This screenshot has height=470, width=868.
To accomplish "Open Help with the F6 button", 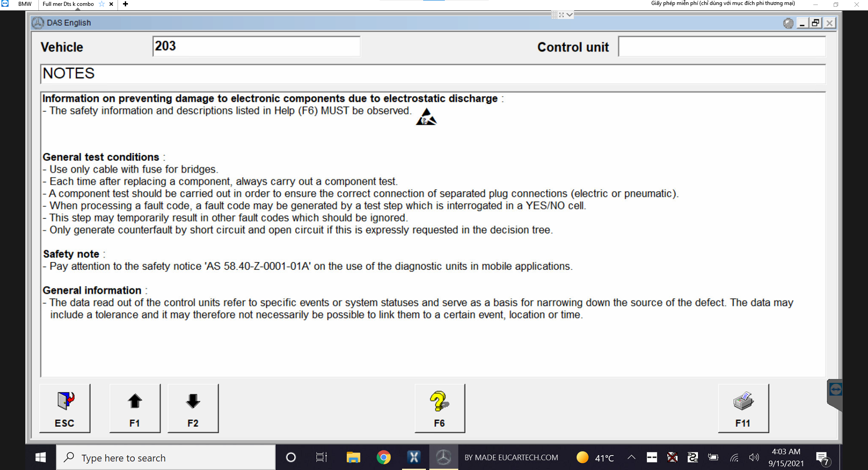I will (439, 409).
